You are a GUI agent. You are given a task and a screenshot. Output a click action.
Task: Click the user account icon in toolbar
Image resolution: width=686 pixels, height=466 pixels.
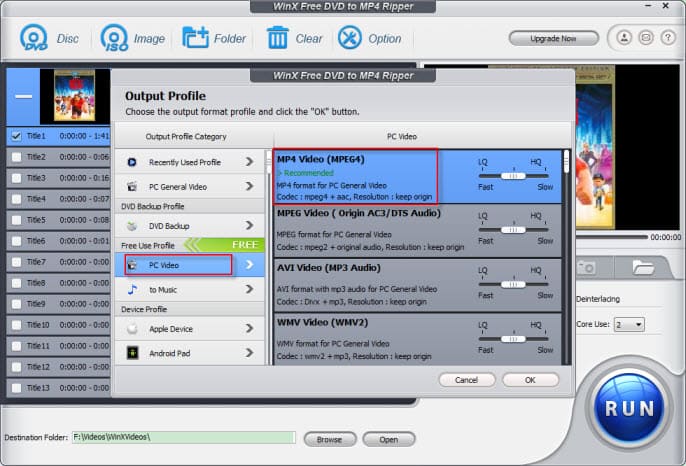624,38
